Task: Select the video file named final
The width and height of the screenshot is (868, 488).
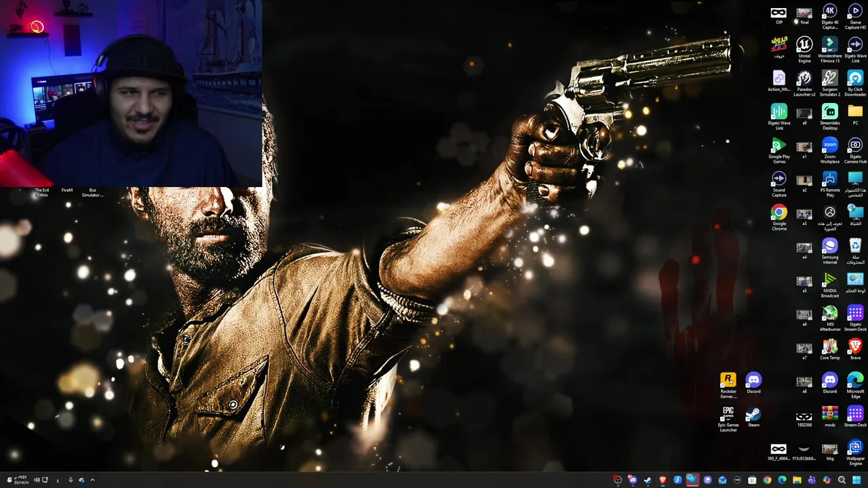Action: 804,16
